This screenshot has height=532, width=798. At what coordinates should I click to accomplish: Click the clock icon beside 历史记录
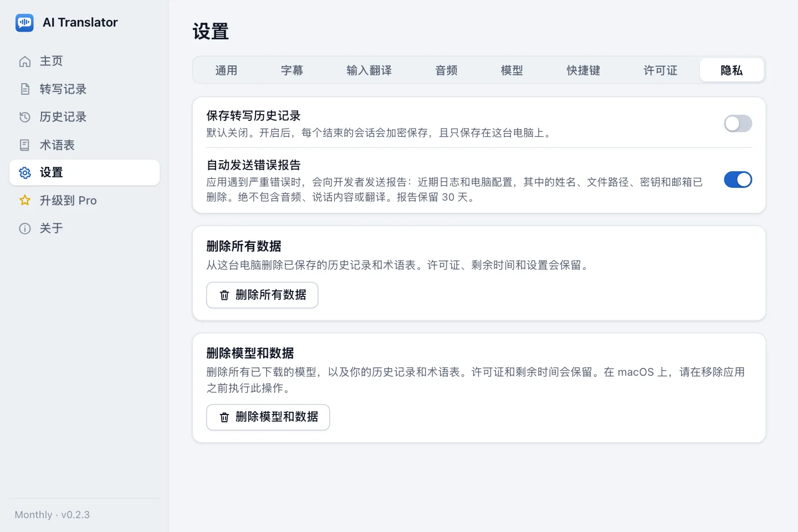[25, 117]
